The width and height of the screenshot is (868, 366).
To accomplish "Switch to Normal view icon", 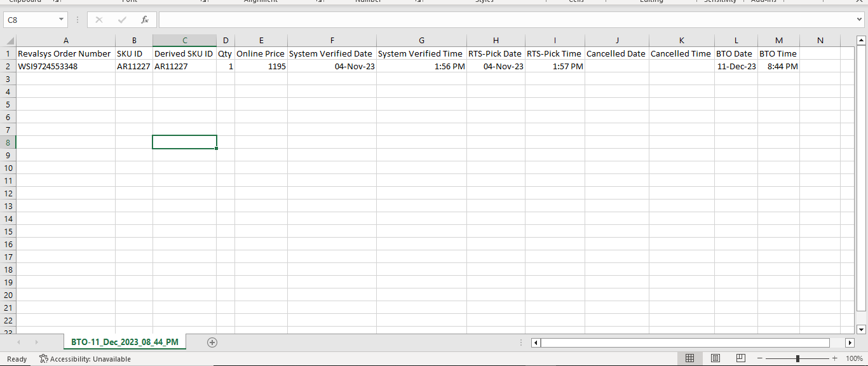I will [x=689, y=359].
